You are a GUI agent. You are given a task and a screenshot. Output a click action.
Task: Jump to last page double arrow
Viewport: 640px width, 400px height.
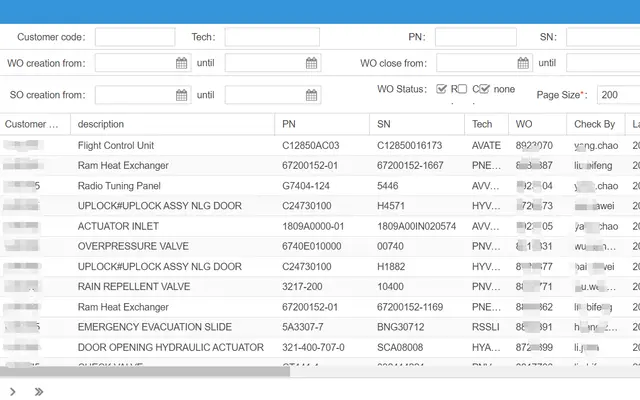[x=39, y=392]
